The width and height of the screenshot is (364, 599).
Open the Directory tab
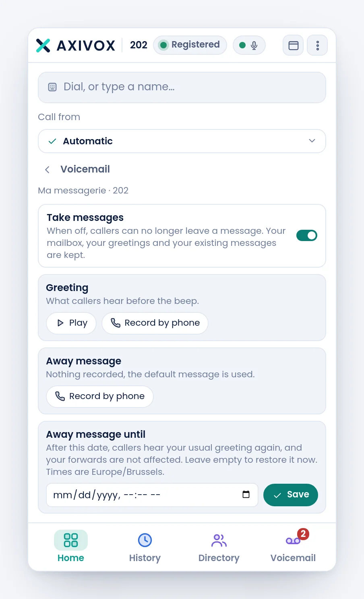coord(219,547)
